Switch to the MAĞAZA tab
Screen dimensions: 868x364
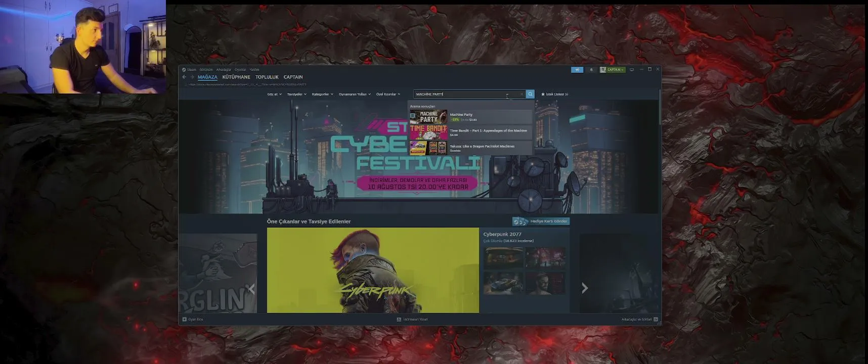click(x=207, y=77)
